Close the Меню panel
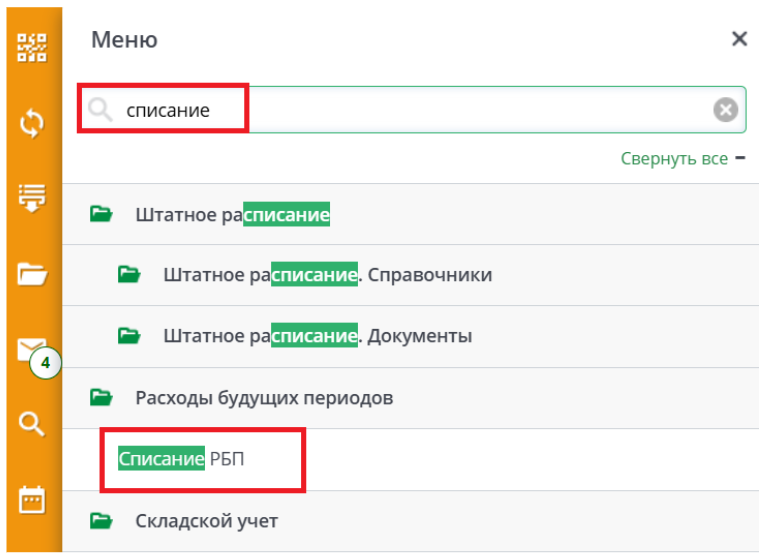 (739, 40)
